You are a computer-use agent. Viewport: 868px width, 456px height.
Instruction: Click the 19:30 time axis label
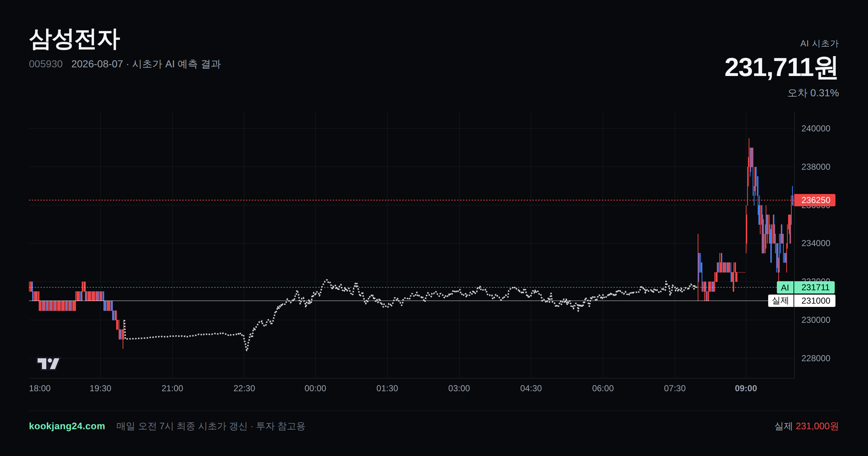[x=101, y=388]
